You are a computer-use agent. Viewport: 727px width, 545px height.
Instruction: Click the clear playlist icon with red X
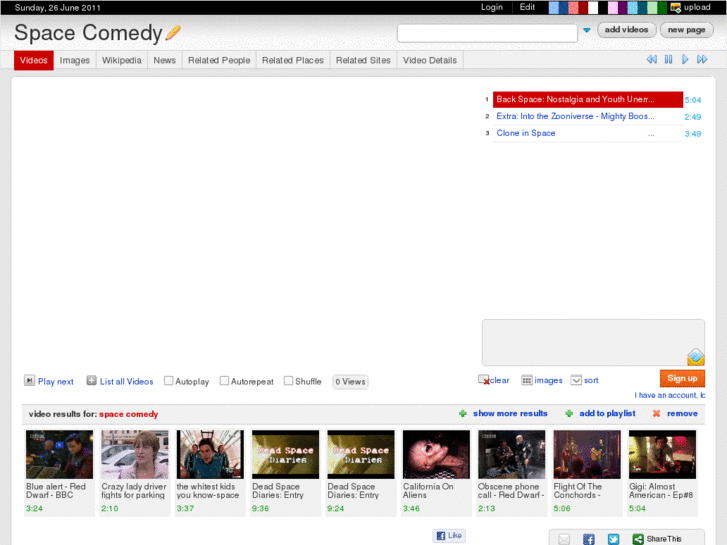point(484,380)
